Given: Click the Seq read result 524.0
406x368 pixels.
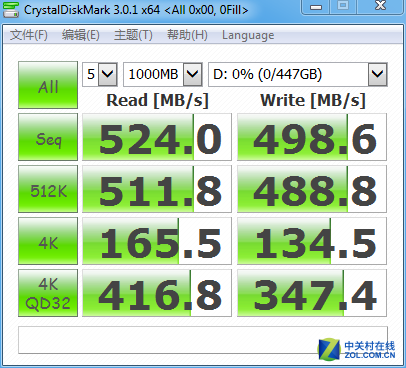Looking at the screenshot, I should [157, 137].
